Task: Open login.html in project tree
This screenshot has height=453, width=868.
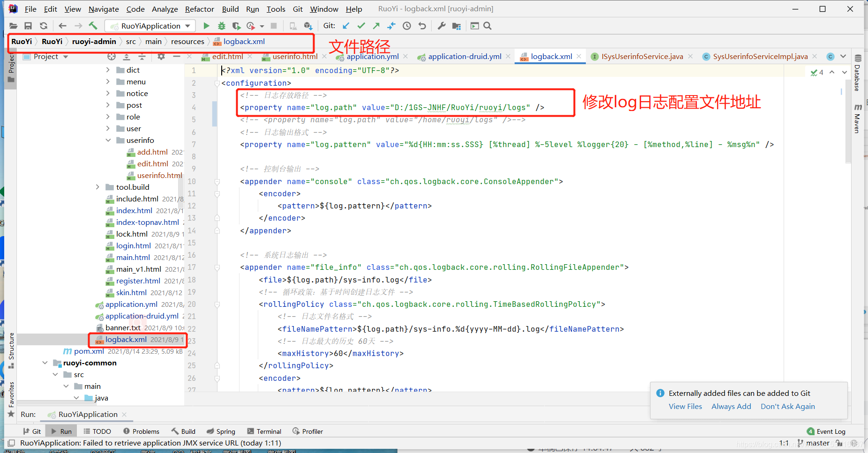Action: point(134,245)
